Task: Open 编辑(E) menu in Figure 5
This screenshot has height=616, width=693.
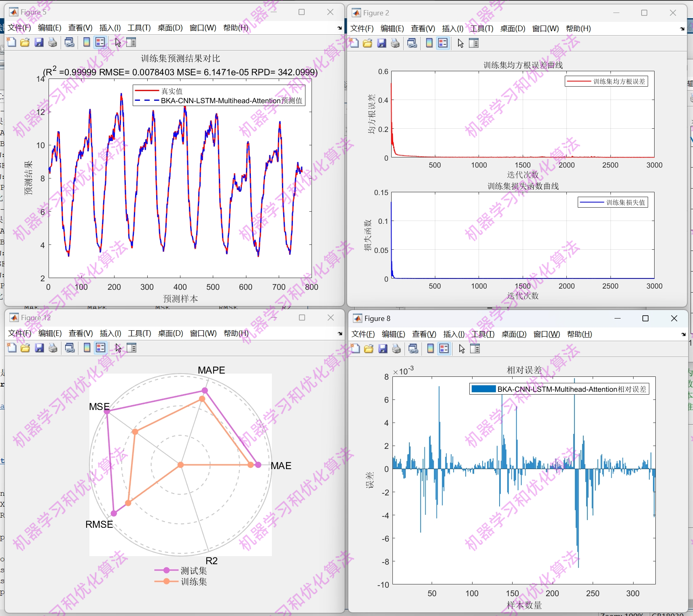Action: click(x=49, y=28)
